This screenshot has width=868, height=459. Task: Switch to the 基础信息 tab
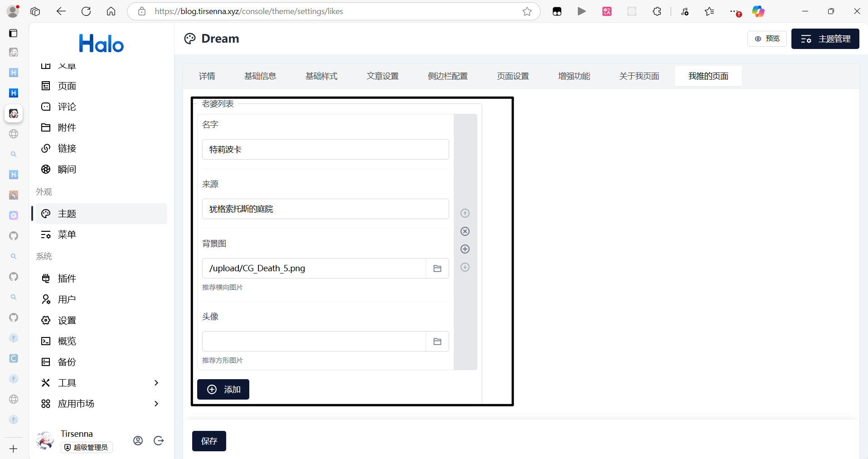260,76
